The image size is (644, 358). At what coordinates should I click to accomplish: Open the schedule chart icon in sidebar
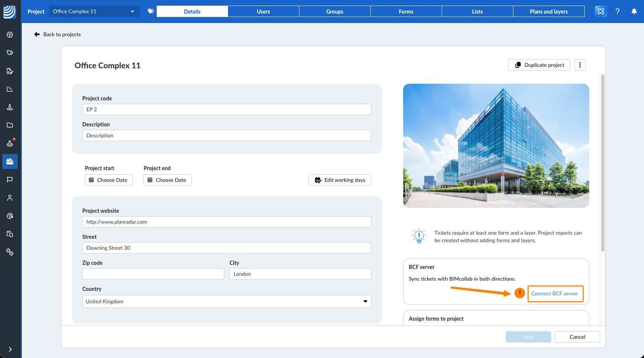pyautogui.click(x=10, y=89)
